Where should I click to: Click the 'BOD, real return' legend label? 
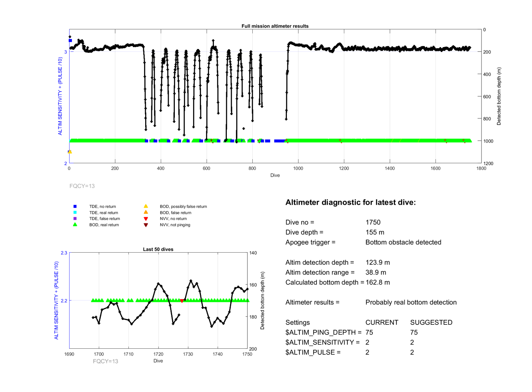pos(104,225)
